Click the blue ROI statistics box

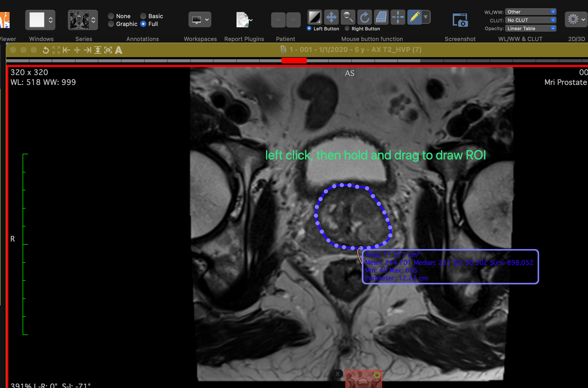click(x=450, y=267)
